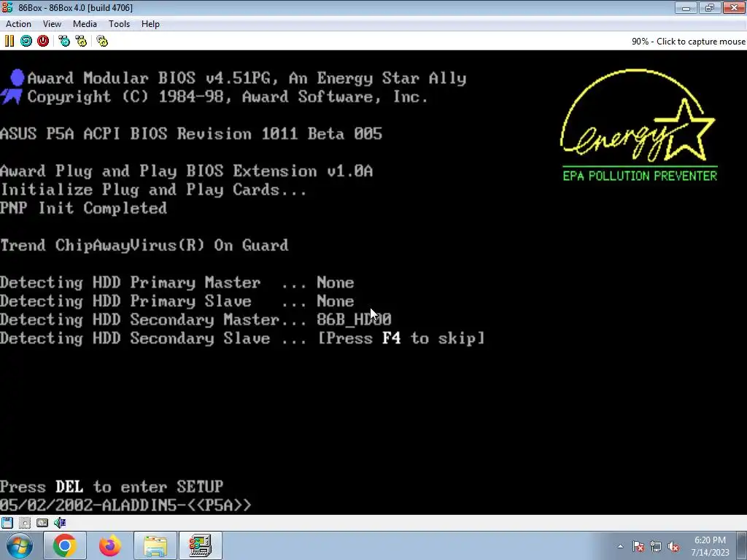
Task: Open the Help menu
Action: (150, 24)
